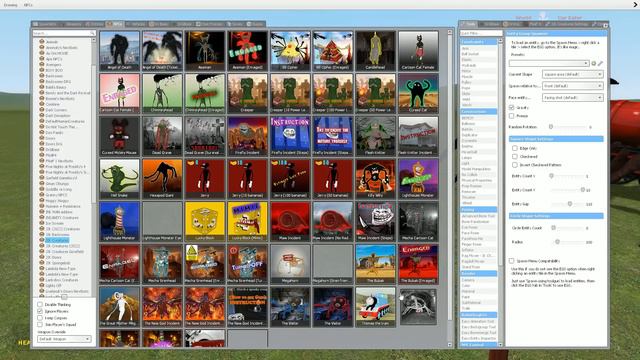Tick Invert Checkered Pattern
Viewport: 640px width, 360px height.
515,165
